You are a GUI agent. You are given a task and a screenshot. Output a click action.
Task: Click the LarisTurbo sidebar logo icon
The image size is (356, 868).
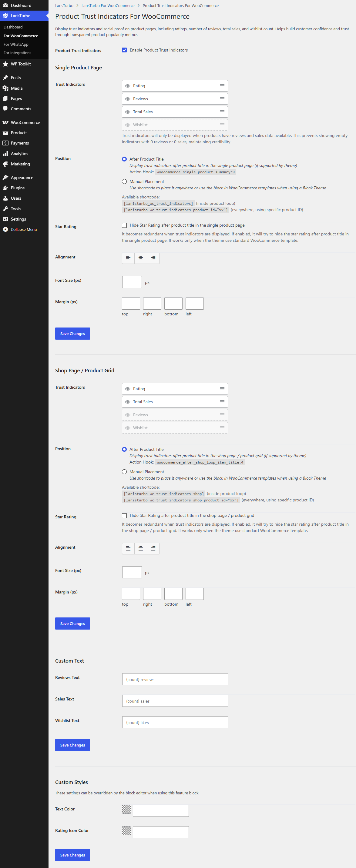(x=5, y=16)
